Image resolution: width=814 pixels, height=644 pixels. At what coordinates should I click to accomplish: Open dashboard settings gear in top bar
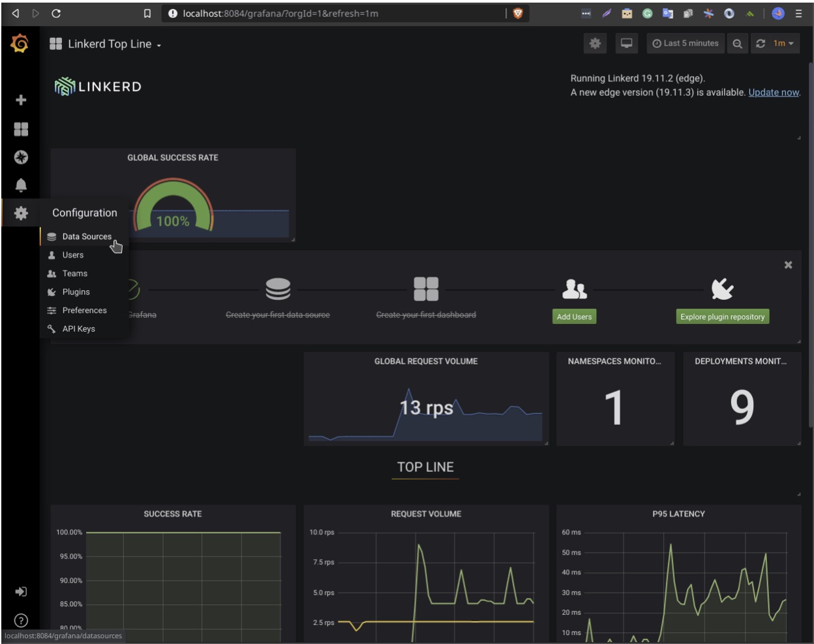(x=595, y=44)
